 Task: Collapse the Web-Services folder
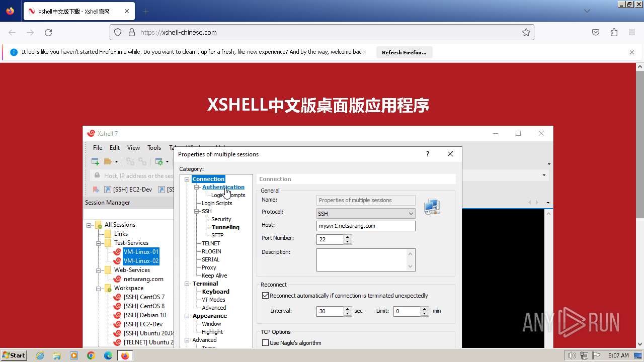(x=99, y=270)
